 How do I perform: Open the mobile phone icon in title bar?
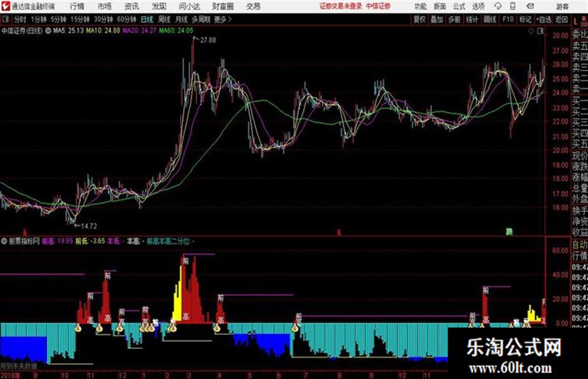pos(513,6)
